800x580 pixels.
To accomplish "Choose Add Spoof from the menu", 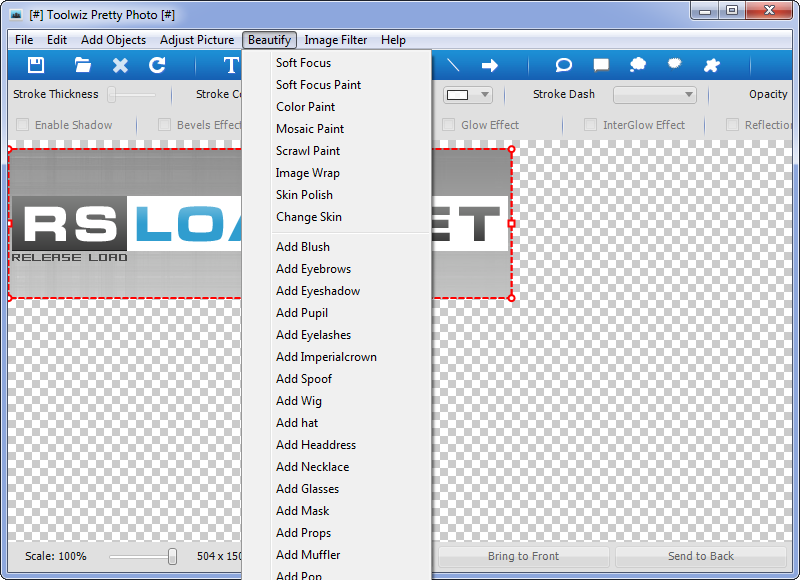I will 337,379.
